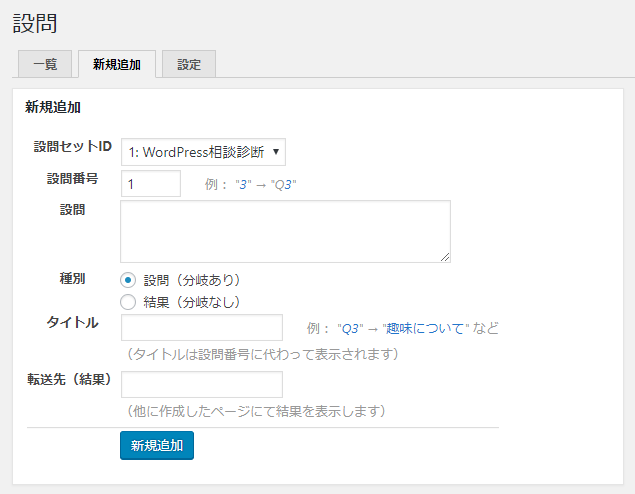This screenshot has width=635, height=494.
Task: Grab the 設問 text area resize handle
Action: point(445,257)
